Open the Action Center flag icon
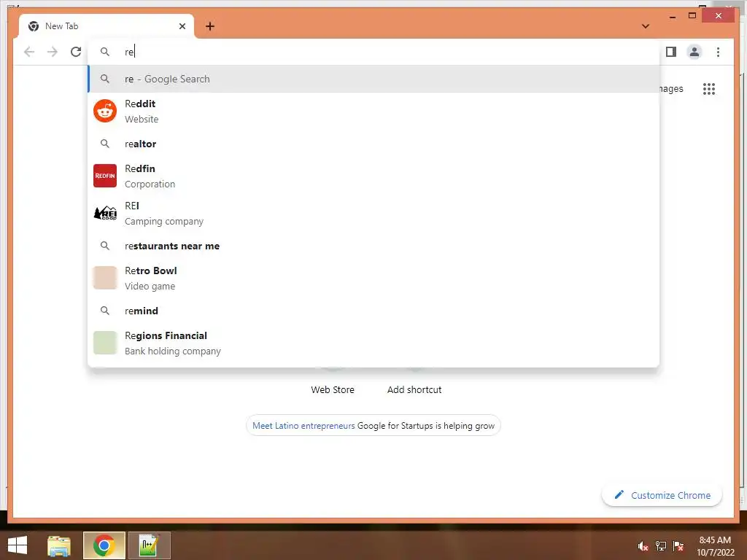The width and height of the screenshot is (747, 560). (x=678, y=545)
